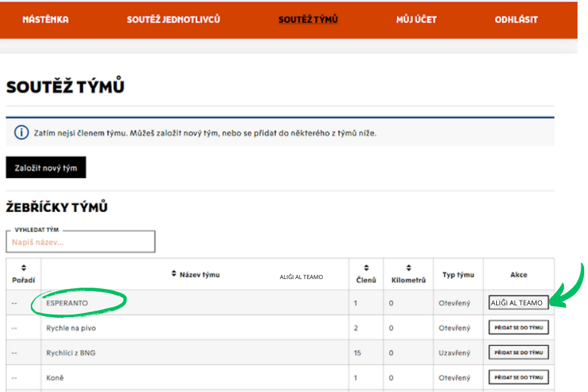Go to Soutěž jednotlivců
This screenshot has width=588, height=392.
coord(173,20)
